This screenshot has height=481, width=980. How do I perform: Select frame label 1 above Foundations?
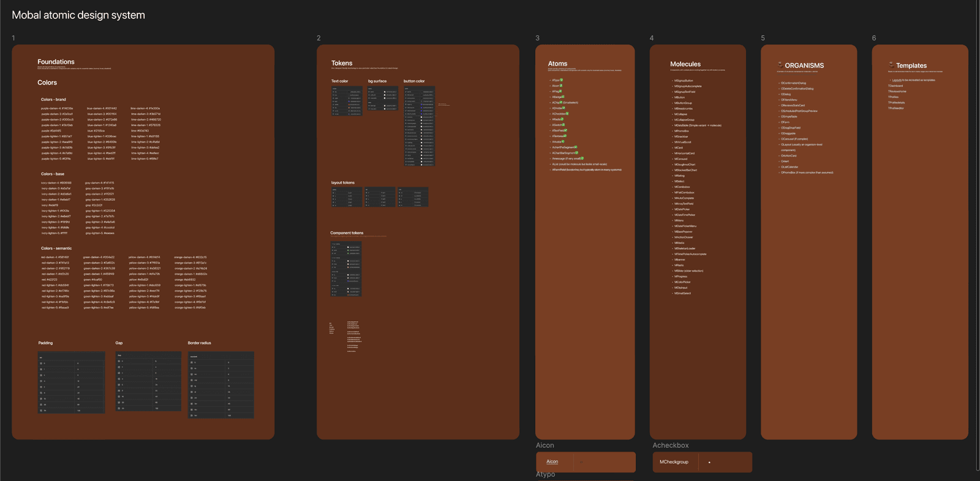click(13, 38)
